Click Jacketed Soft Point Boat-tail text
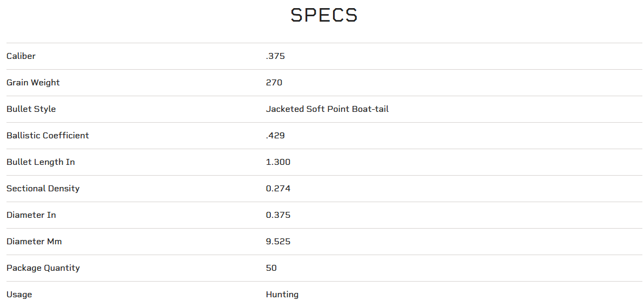Screen dimensions: 644x307 [327, 109]
